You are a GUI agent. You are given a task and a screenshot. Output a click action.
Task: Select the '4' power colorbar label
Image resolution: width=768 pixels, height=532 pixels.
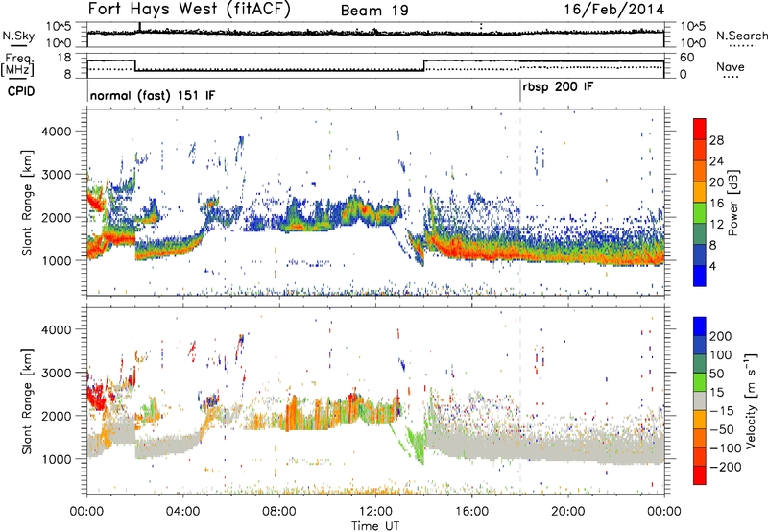(713, 266)
